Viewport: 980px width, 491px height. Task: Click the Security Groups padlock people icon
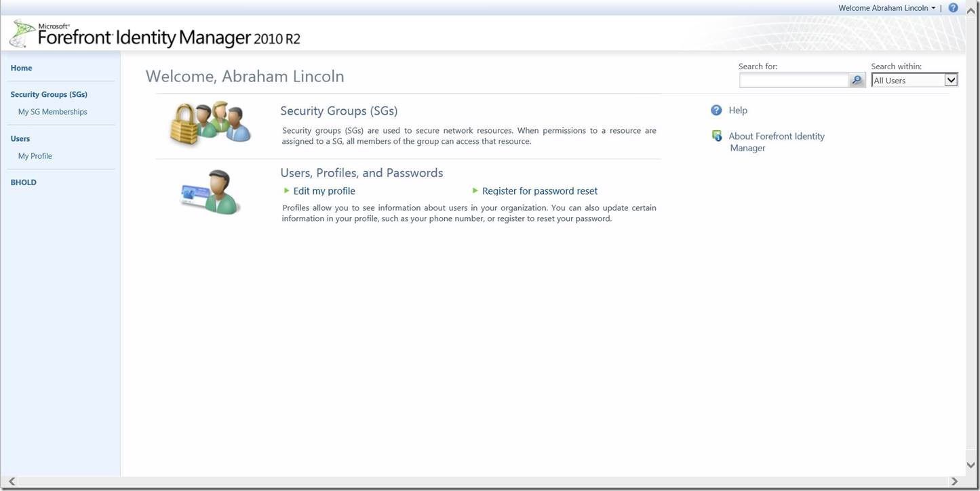coord(211,123)
